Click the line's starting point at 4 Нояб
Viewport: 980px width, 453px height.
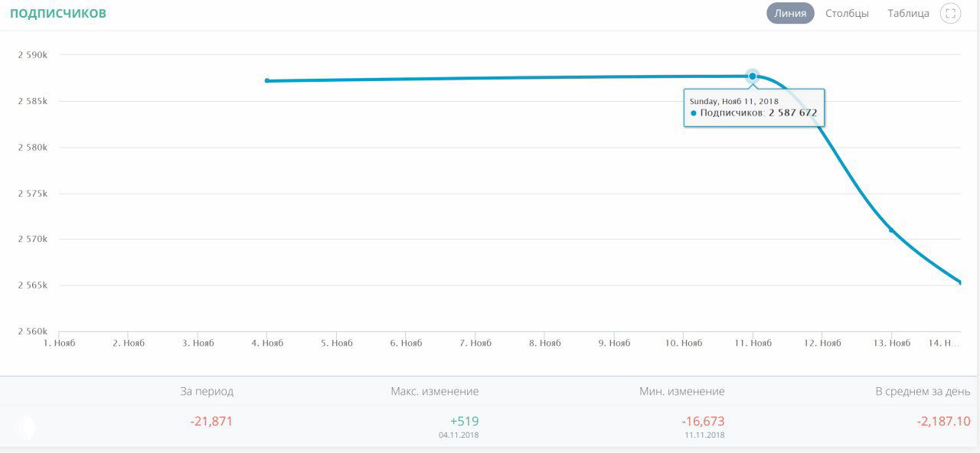pyautogui.click(x=266, y=80)
